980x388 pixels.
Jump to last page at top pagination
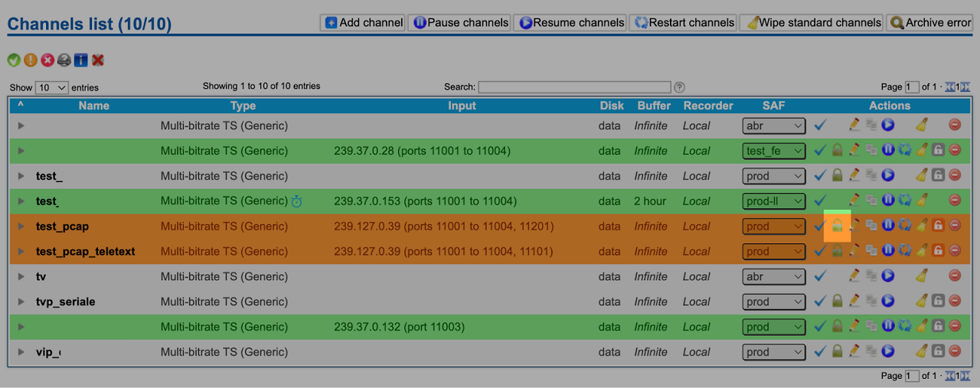pyautogui.click(x=965, y=87)
